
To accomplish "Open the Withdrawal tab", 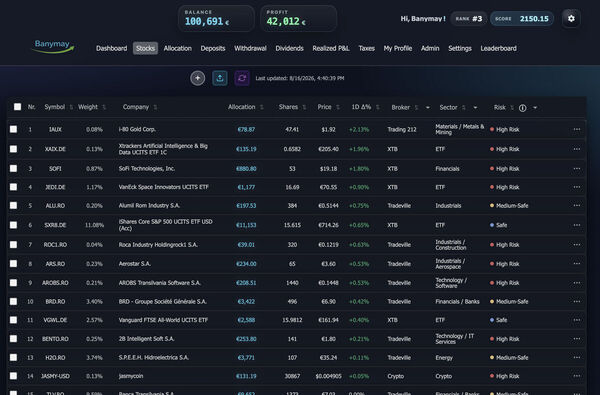I will pyautogui.click(x=250, y=48).
